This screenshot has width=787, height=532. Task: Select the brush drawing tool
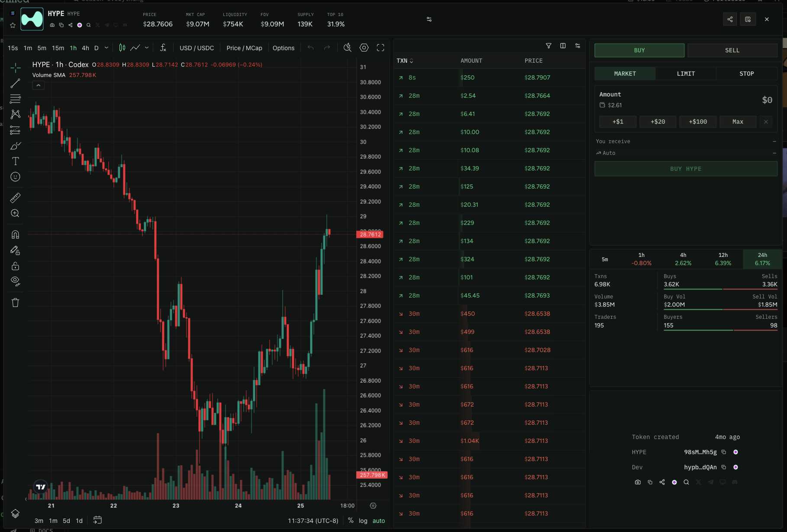click(x=16, y=146)
